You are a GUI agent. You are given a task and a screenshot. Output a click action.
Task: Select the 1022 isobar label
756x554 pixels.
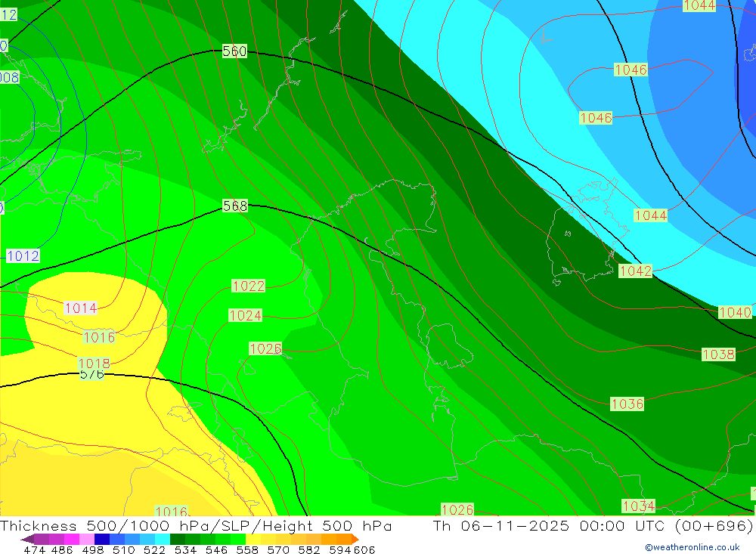point(248,286)
